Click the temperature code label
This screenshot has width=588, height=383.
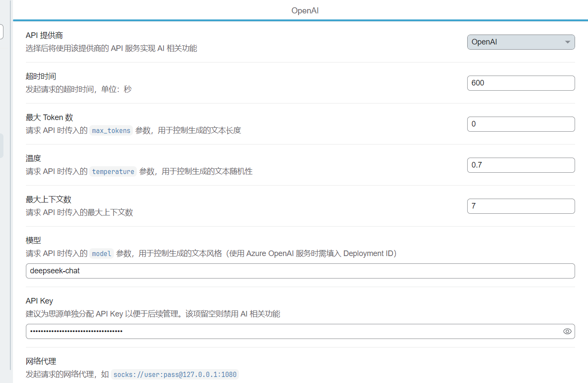coord(113,171)
